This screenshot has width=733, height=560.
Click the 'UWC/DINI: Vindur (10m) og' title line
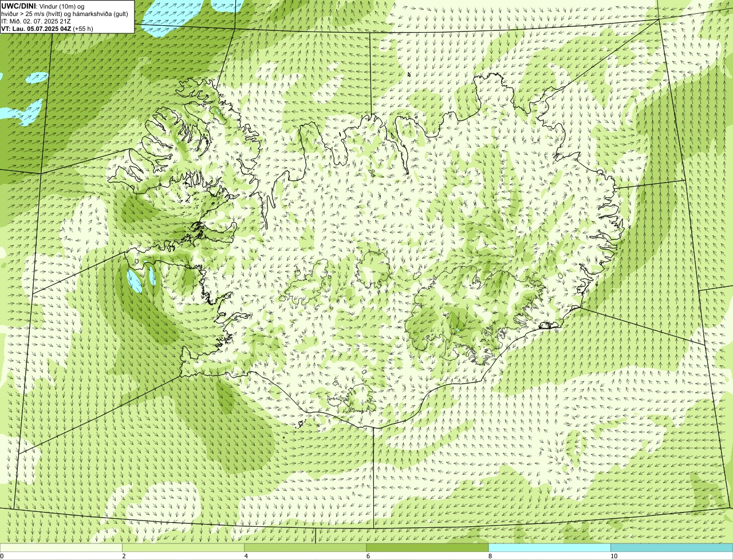[43, 6]
